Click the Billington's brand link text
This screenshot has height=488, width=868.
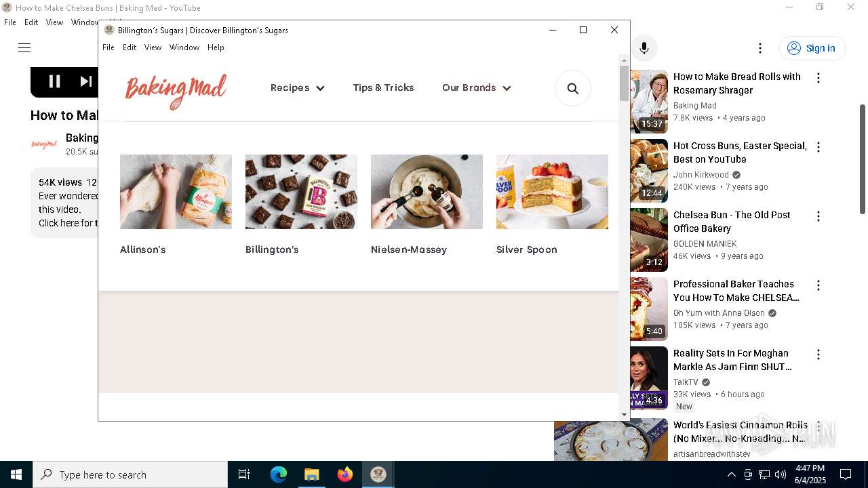272,249
